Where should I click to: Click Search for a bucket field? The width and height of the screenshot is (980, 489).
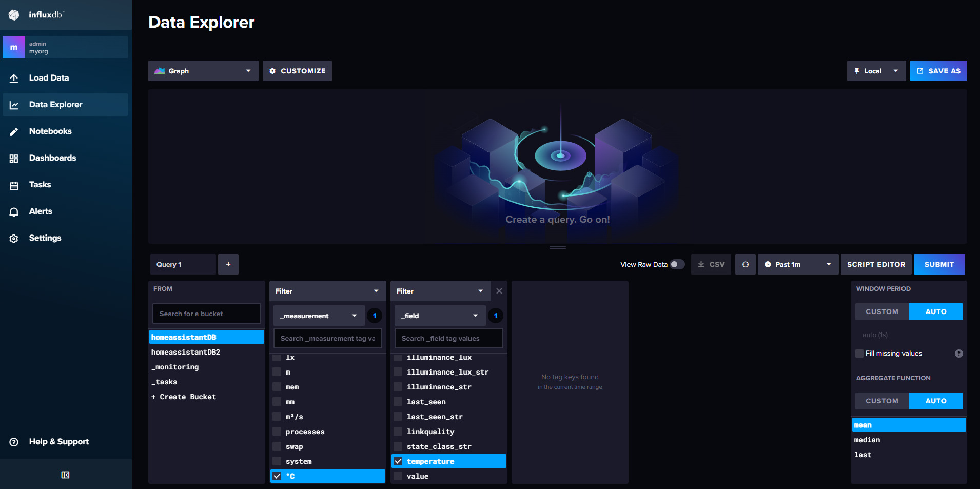(206, 314)
